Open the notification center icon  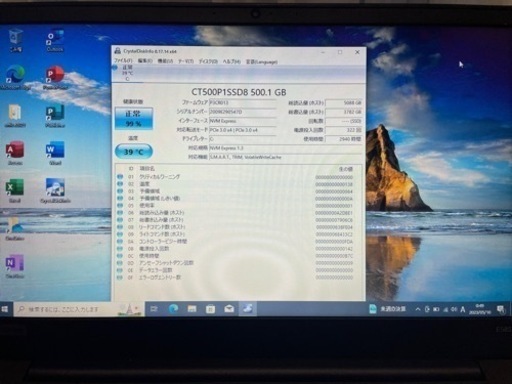(501, 310)
